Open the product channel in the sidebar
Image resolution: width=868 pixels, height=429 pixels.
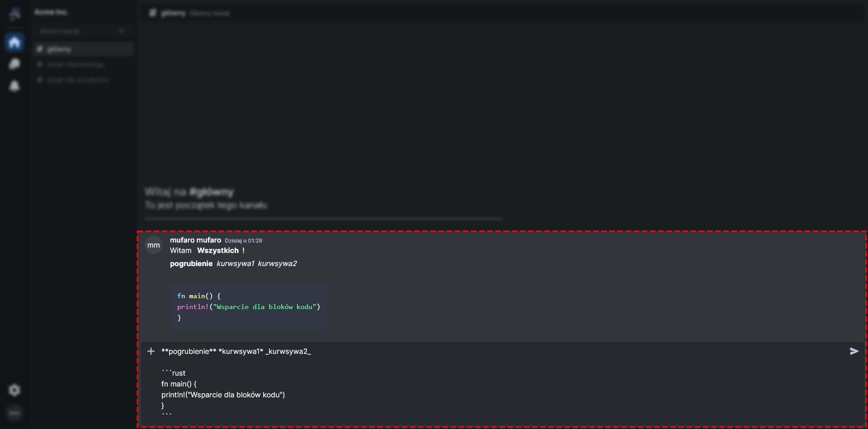(78, 80)
